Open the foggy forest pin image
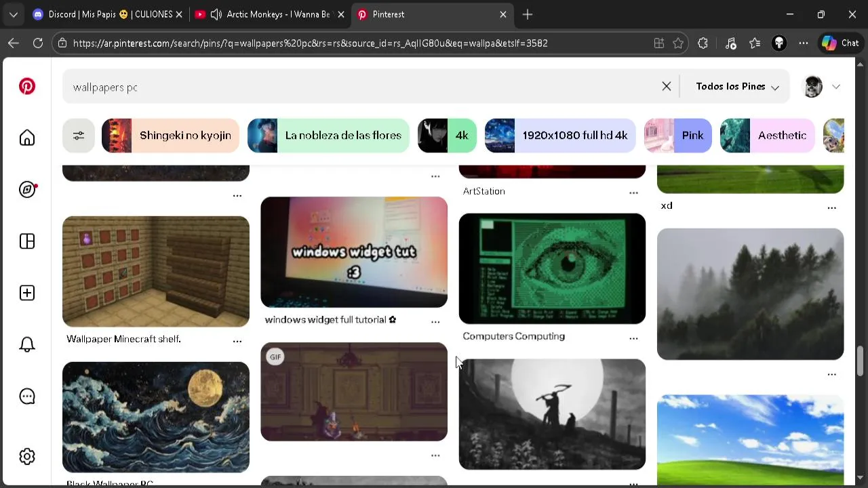The image size is (868, 488). (x=750, y=294)
